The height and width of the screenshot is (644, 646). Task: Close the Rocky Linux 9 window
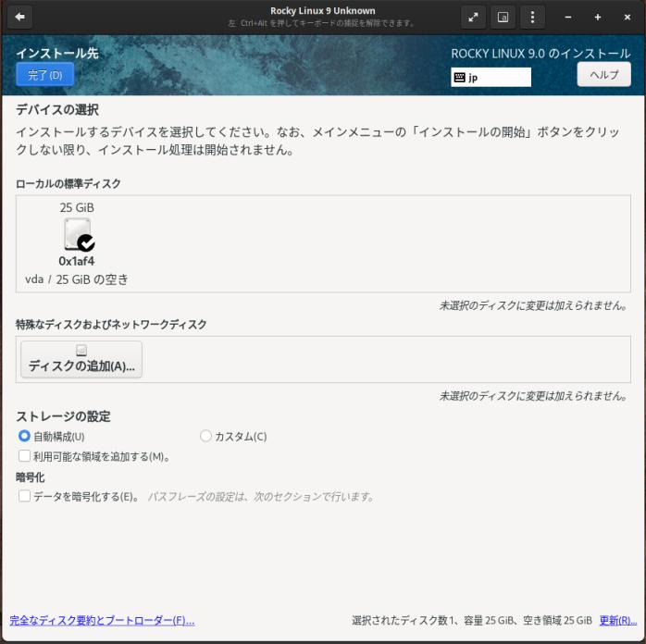pyautogui.click(x=627, y=17)
